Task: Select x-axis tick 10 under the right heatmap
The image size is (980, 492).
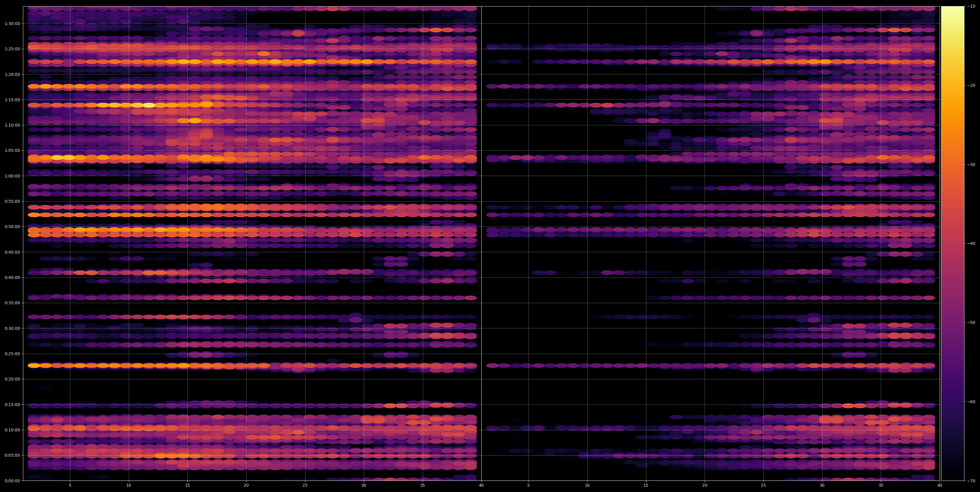Action: click(587, 486)
